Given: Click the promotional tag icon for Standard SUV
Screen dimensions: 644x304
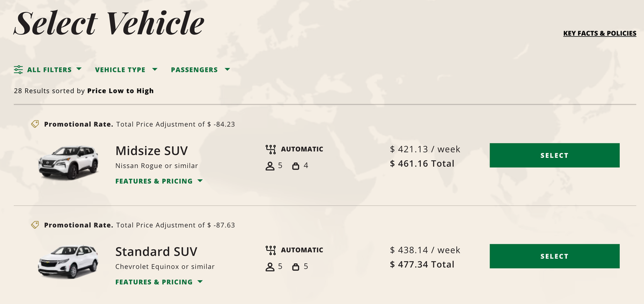Looking at the screenshot, I should point(35,225).
